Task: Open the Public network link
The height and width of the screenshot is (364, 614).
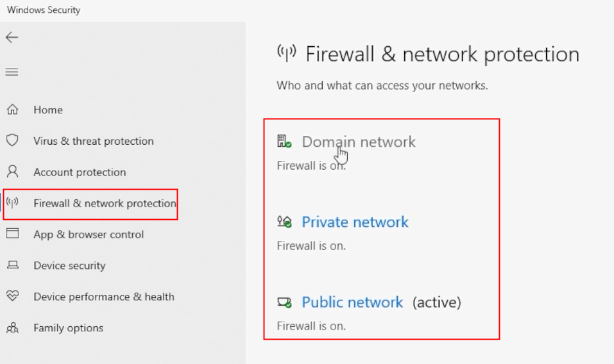Action: coord(352,302)
